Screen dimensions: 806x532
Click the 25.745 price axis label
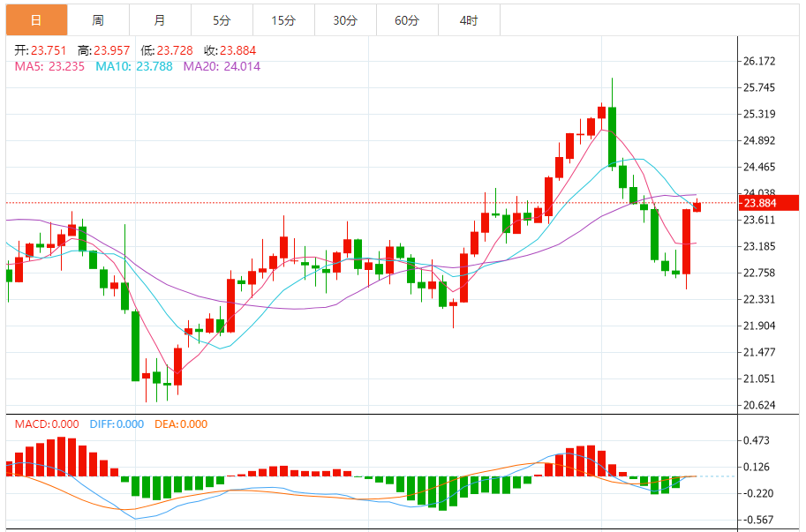[x=759, y=87]
